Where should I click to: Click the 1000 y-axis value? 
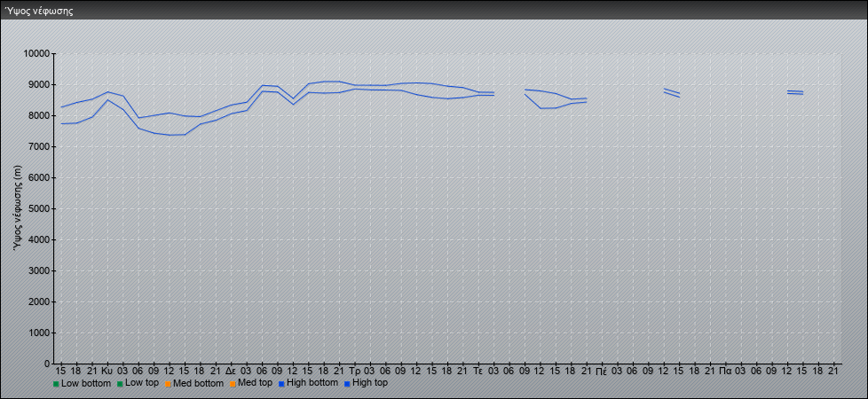point(39,332)
